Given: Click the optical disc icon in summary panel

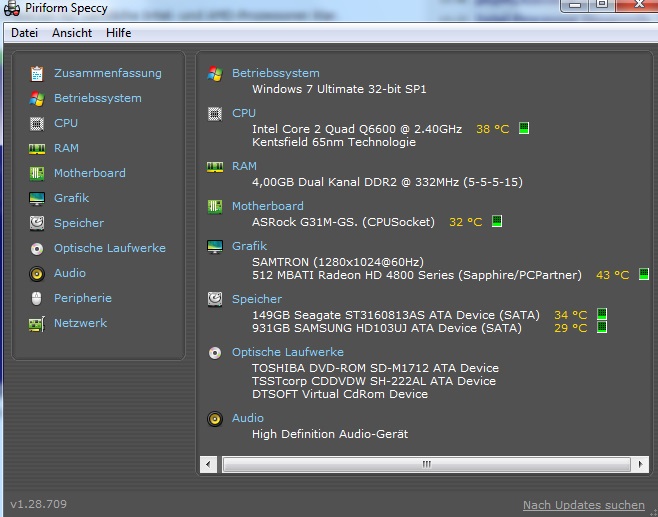Looking at the screenshot, I should pos(215,352).
